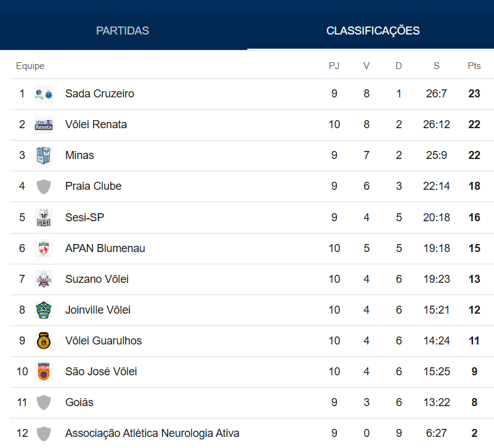
Task: Click the Minas team crest icon
Action: coord(44,155)
